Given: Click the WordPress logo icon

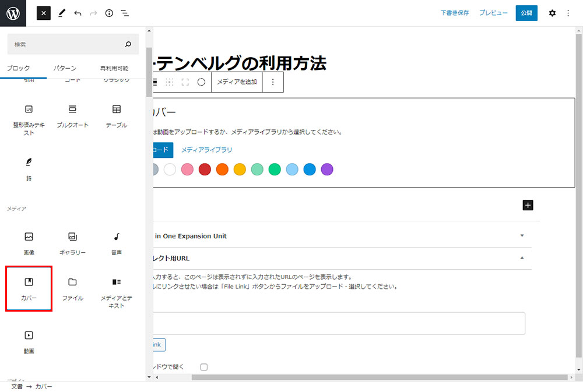Looking at the screenshot, I should click(x=13, y=13).
